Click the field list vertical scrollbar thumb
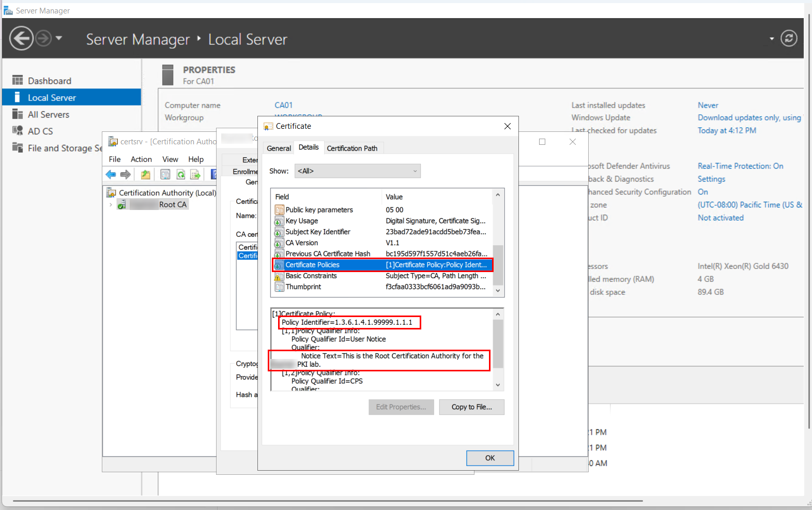 point(498,264)
